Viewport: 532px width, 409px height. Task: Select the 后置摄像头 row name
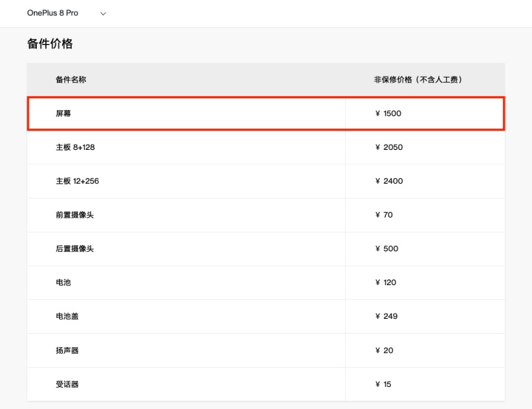pos(75,249)
